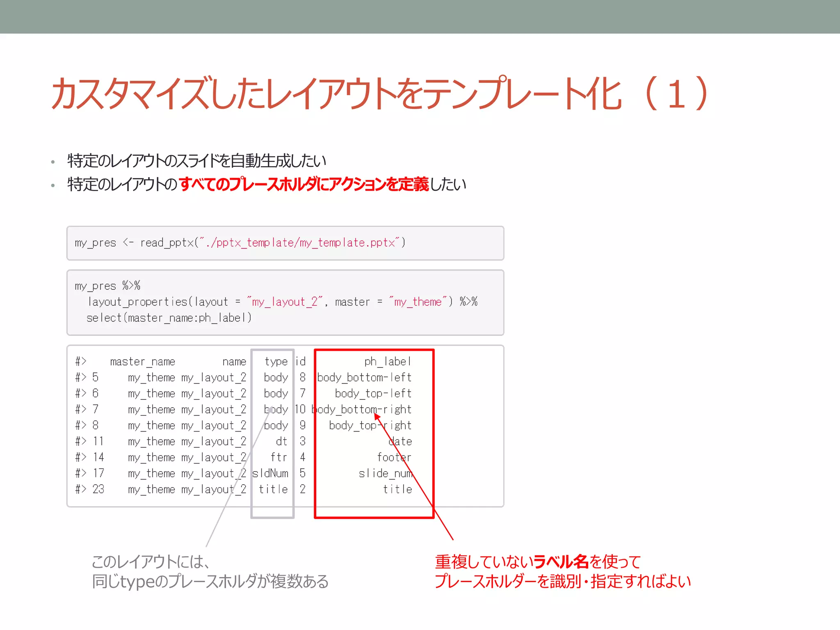Click the gray-green top banner bar

(x=420, y=16)
